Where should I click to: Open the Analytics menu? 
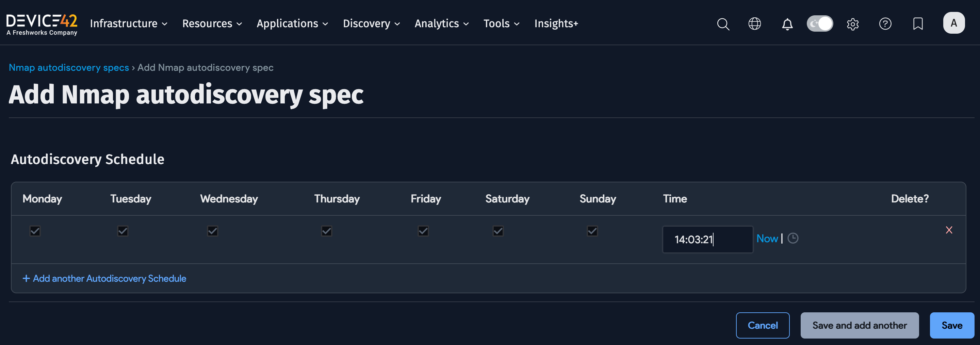click(x=441, y=23)
